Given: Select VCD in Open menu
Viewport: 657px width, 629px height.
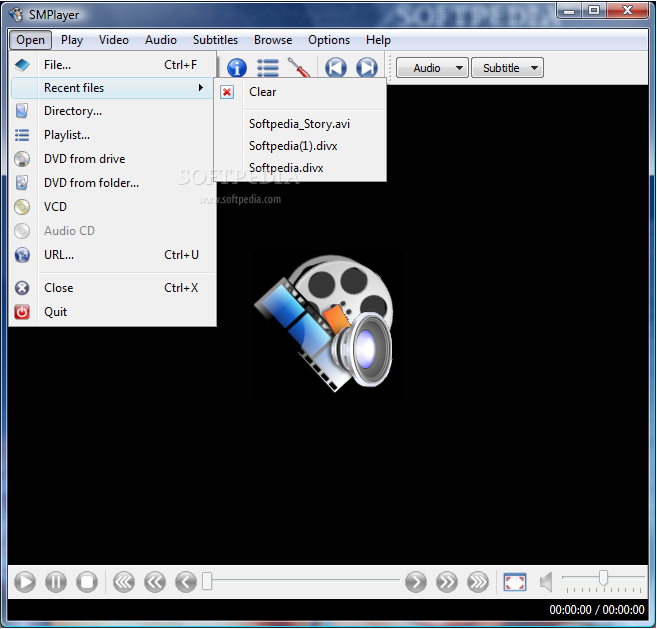Looking at the screenshot, I should [x=112, y=207].
